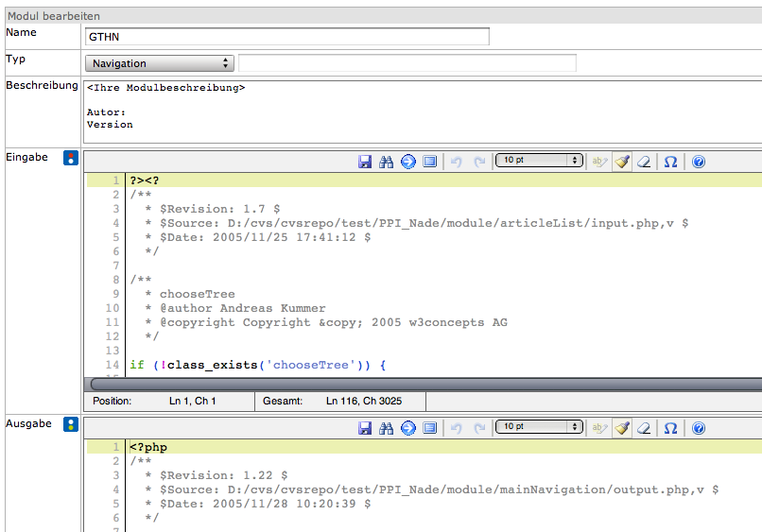Screen dimensions: 762x532
Task: Open the 10 pt font size dropdown in Eingabe
Action: [539, 161]
